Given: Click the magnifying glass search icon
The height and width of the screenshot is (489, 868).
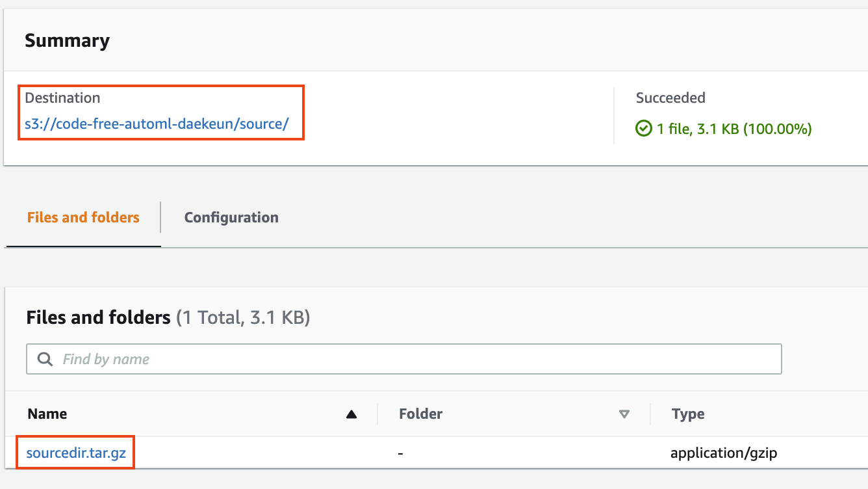Looking at the screenshot, I should pos(45,359).
